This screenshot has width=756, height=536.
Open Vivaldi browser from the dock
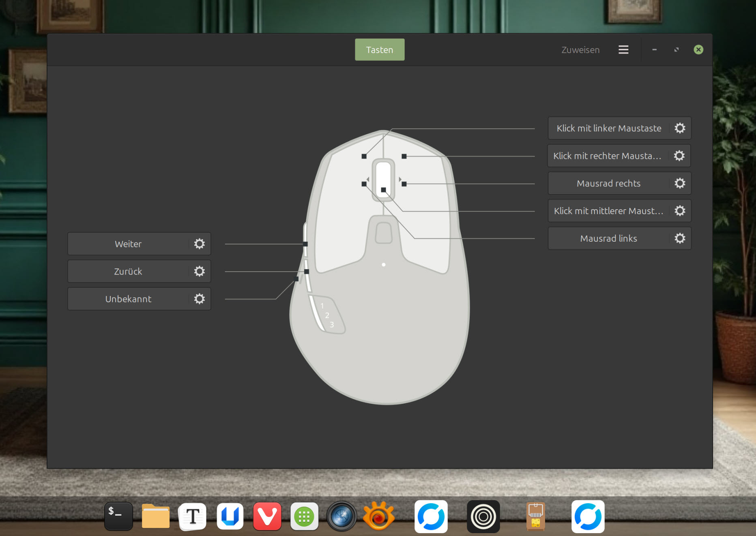(267, 516)
